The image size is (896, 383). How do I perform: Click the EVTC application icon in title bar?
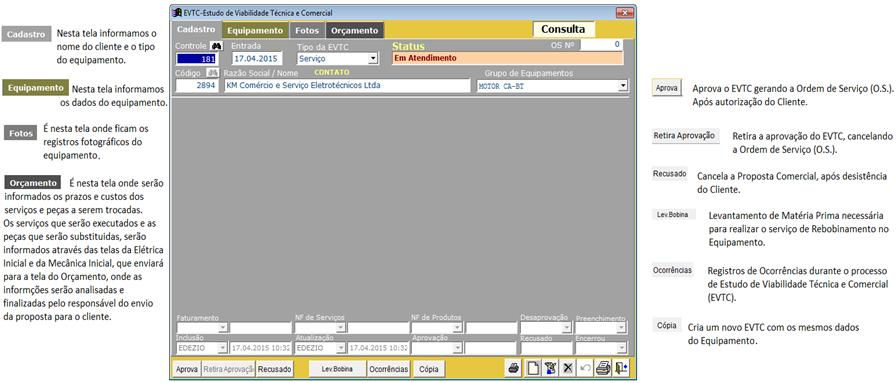[176, 13]
